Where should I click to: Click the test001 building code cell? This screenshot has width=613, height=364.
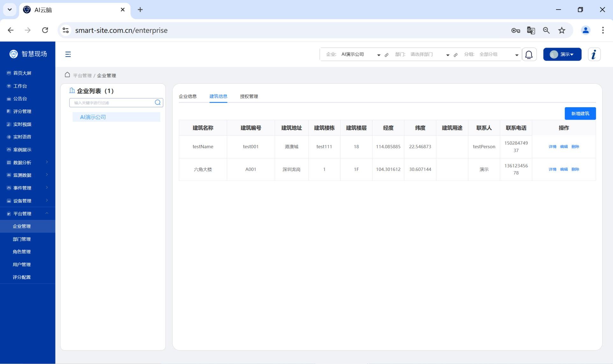tap(251, 147)
